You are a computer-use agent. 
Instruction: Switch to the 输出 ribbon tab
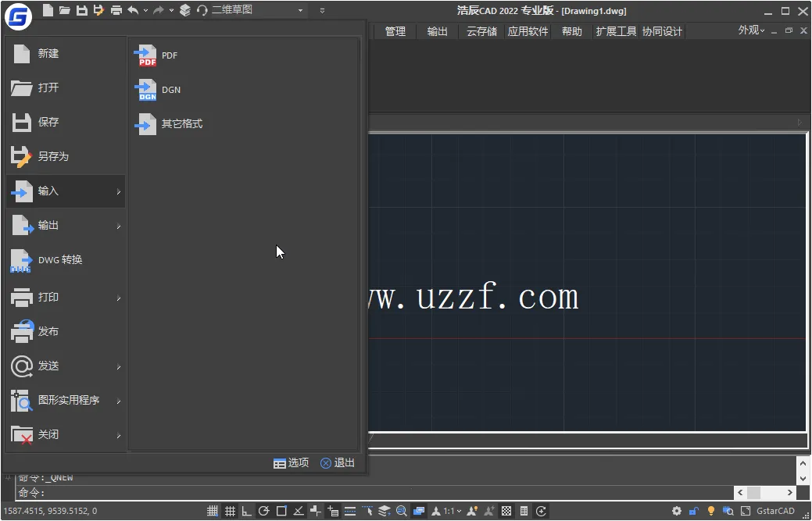436,31
